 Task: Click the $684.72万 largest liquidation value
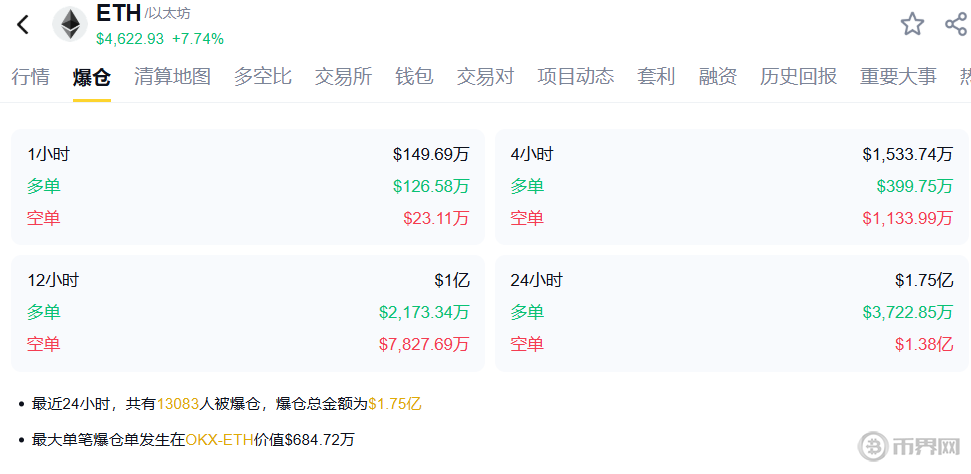pyautogui.click(x=320, y=440)
